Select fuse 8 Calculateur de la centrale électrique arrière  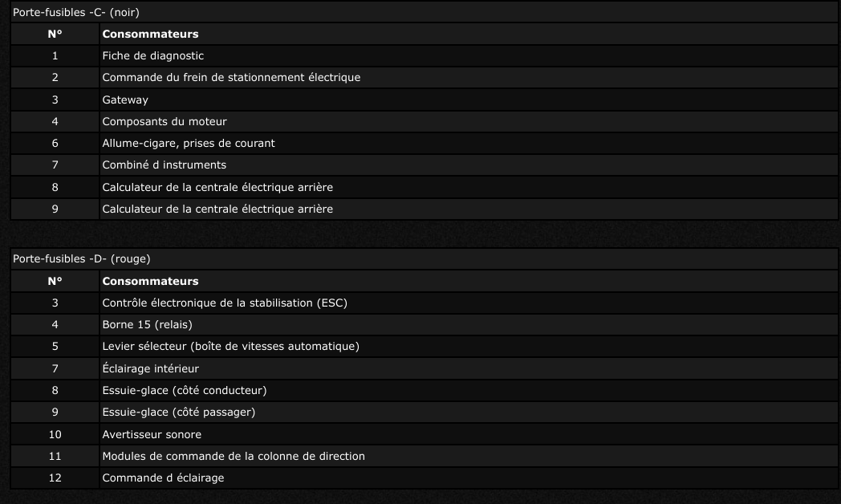pyautogui.click(x=217, y=187)
